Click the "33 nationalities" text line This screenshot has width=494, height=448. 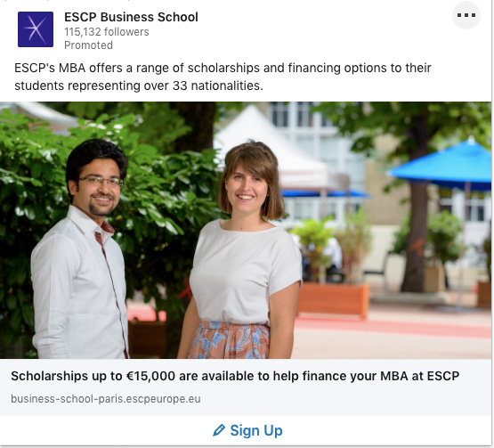[139, 86]
